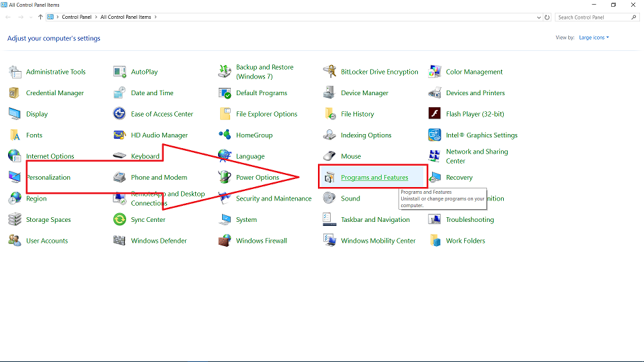Image resolution: width=644 pixels, height=362 pixels.
Task: Open the Windows Firewall icon
Action: 225,241
